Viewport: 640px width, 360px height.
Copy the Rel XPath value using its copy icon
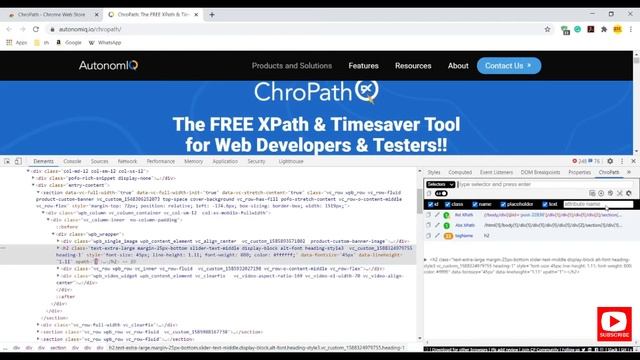coord(428,215)
